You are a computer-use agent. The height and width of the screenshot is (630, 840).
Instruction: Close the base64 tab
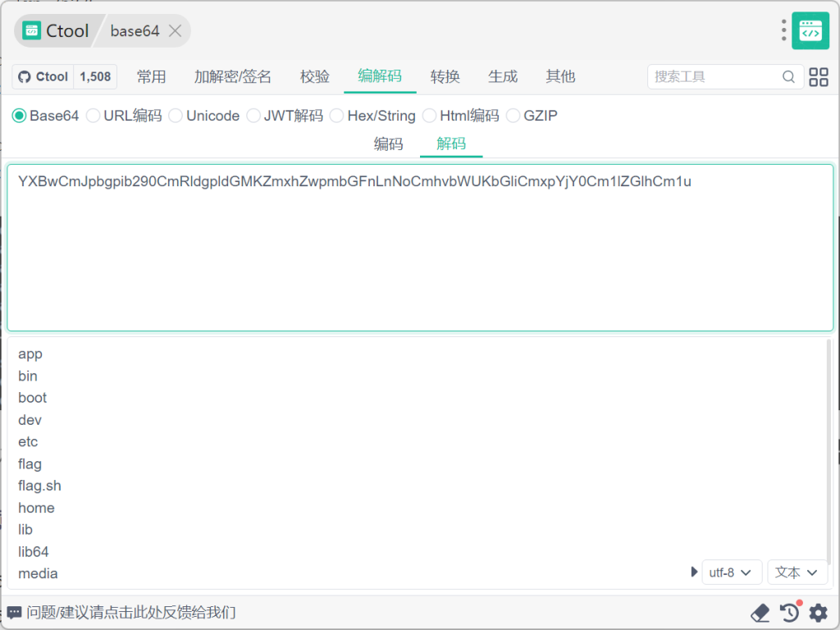coord(175,31)
